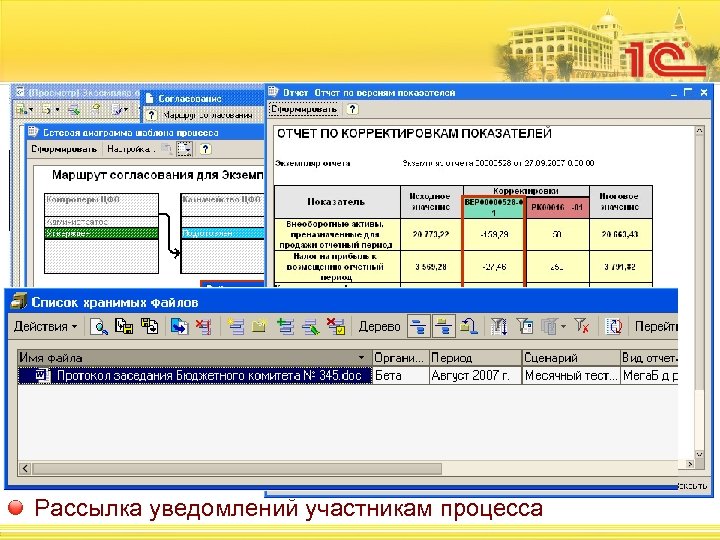This screenshot has width=720, height=540.
Task: Click the view file magnifier icon
Action: point(99,326)
